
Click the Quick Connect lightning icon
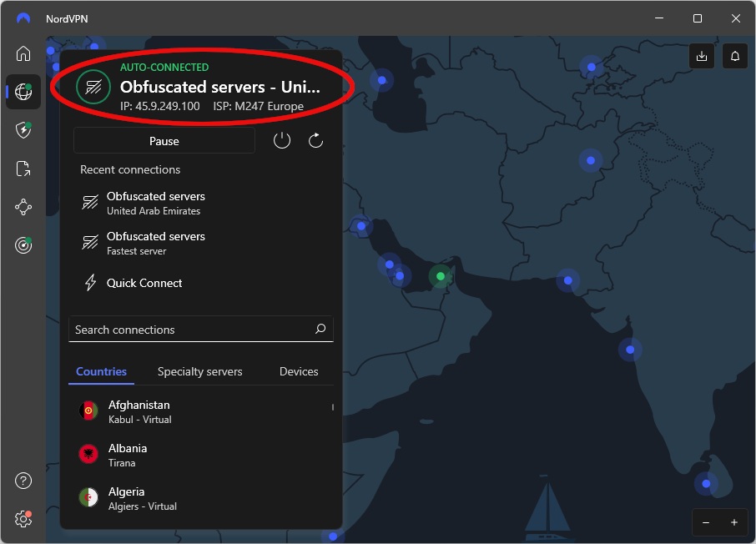tap(91, 283)
